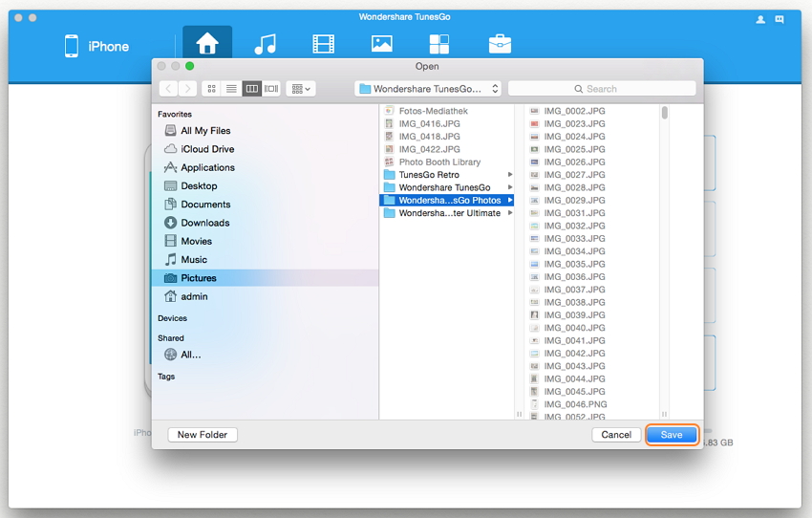Open the Photos tab icon in TunesGo
Image resolution: width=812 pixels, height=518 pixels.
click(381, 44)
